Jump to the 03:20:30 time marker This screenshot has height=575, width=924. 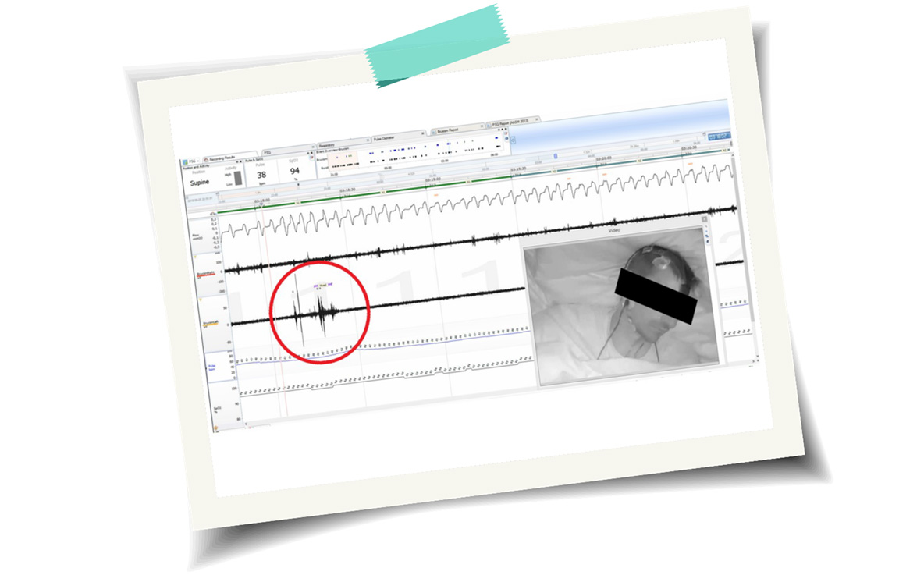click(x=689, y=148)
